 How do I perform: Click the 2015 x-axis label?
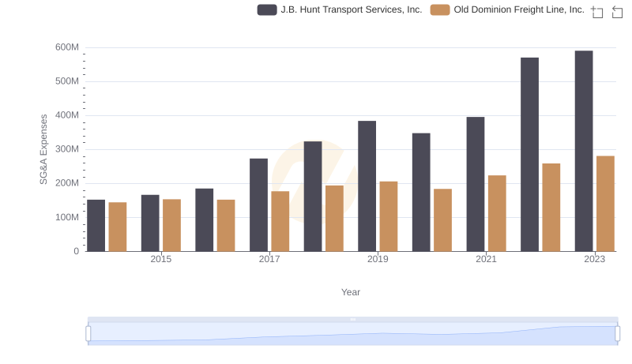pyautogui.click(x=161, y=259)
